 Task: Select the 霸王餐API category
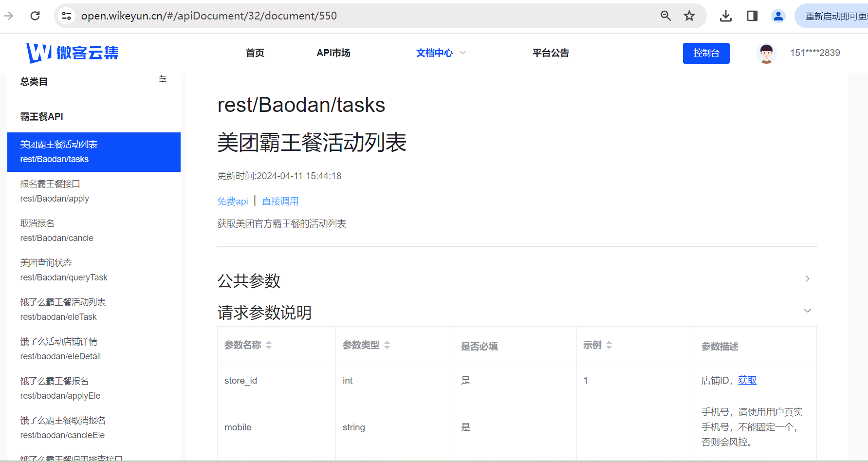click(x=42, y=116)
